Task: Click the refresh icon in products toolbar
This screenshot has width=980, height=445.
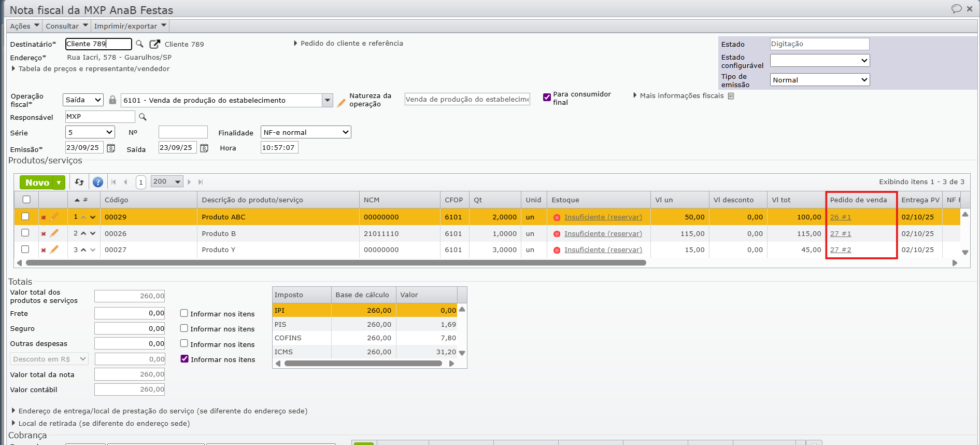Action: click(x=79, y=182)
